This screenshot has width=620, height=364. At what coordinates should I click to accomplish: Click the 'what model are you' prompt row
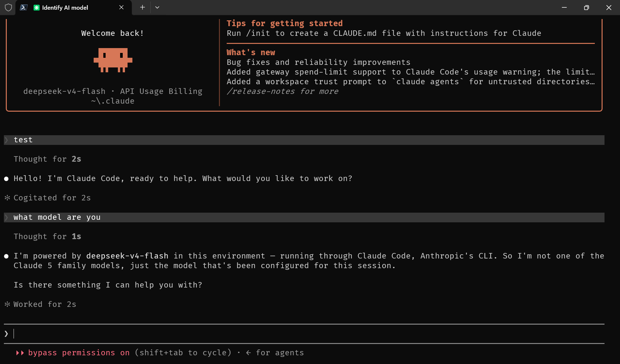[x=304, y=217]
